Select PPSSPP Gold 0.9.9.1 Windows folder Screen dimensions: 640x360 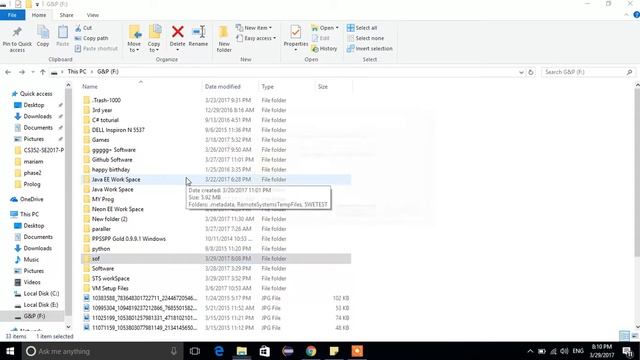(129, 239)
